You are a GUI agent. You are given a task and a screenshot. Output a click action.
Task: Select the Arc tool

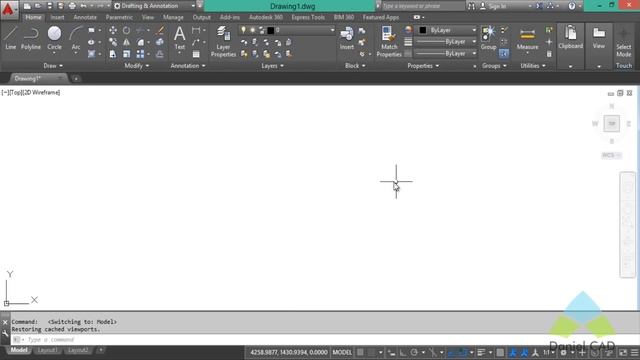coord(76,38)
